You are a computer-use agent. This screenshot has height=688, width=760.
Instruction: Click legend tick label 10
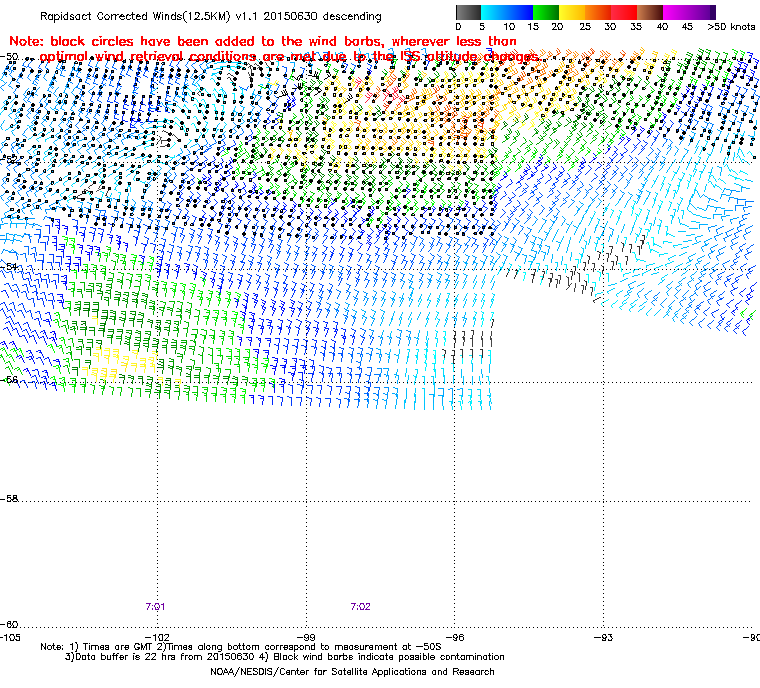pyautogui.click(x=508, y=27)
